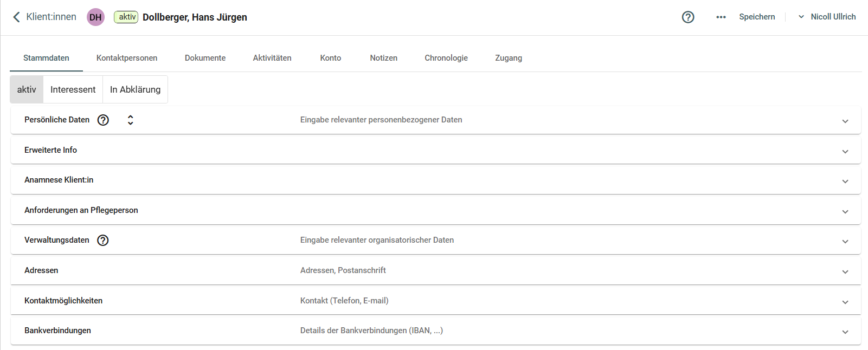
Task: Open the Anamnese Klient:in panel
Action: 845,181
